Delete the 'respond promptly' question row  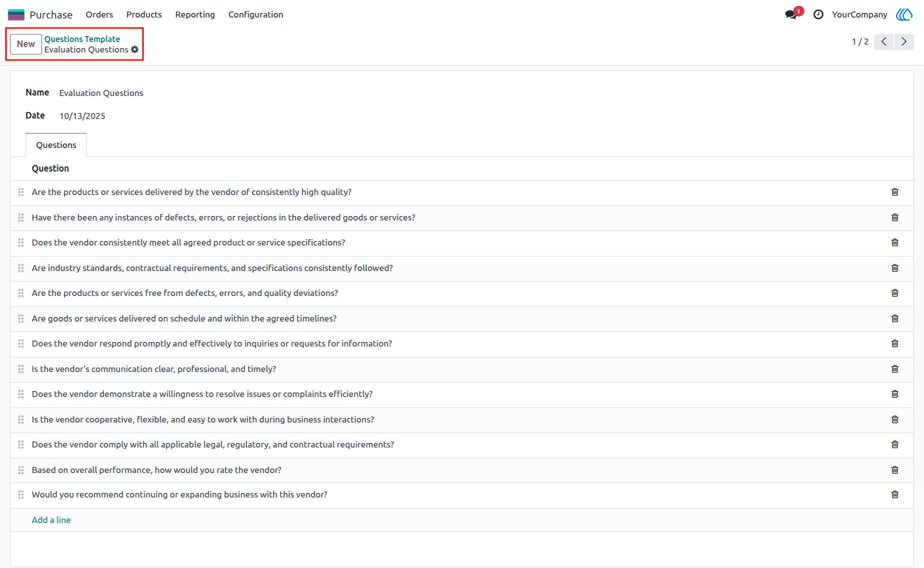click(x=895, y=343)
